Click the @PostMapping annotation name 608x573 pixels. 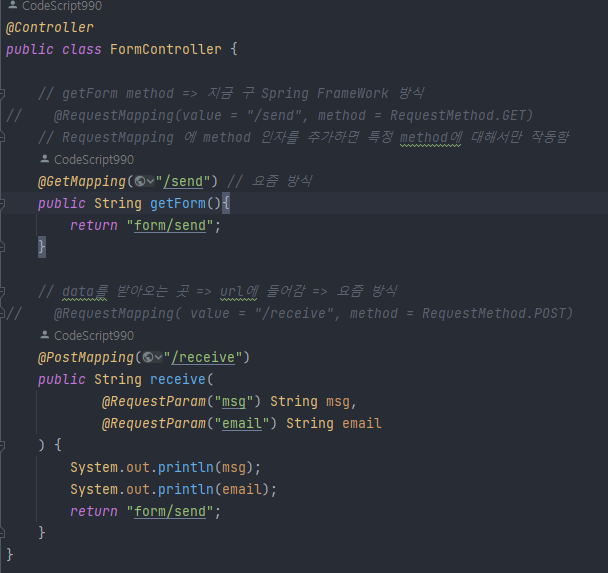(86, 357)
